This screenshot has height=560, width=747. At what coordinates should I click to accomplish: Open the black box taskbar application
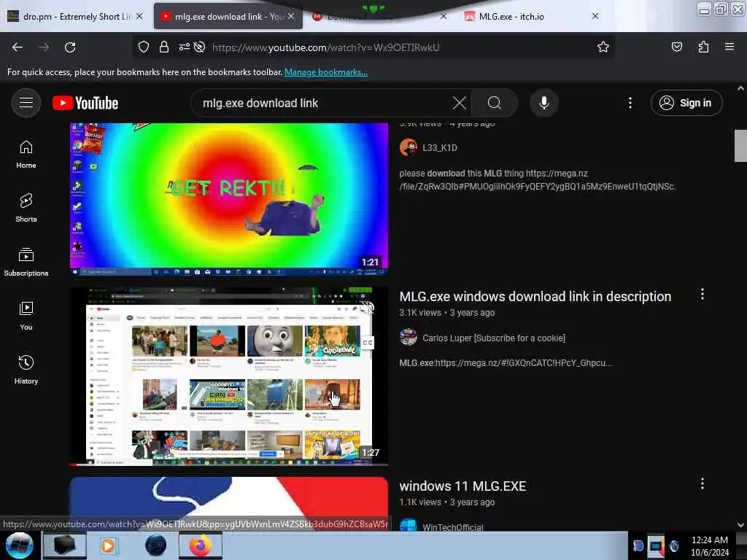pyautogui.click(x=64, y=545)
